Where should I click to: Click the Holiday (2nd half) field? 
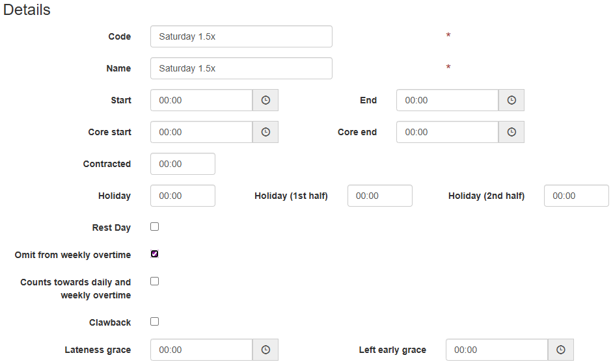[577, 196]
